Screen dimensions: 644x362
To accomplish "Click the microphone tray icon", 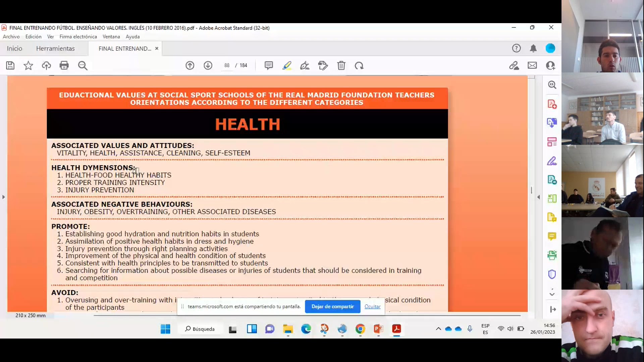I will (x=470, y=329).
